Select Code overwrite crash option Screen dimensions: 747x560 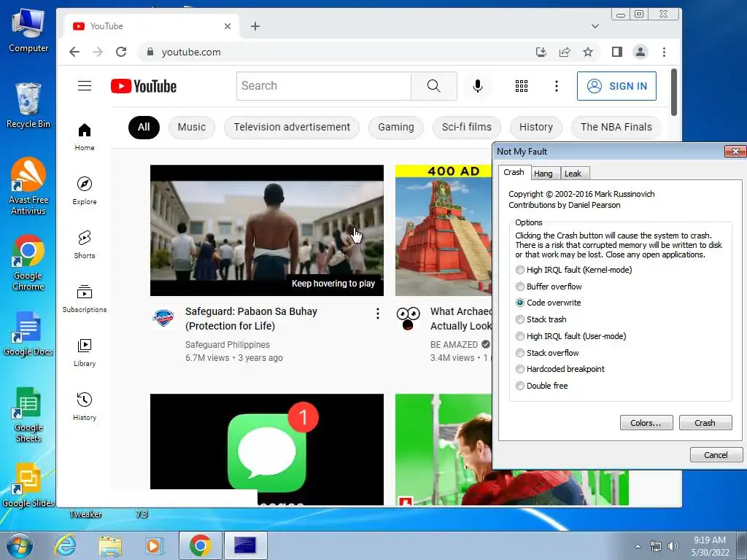click(549, 303)
